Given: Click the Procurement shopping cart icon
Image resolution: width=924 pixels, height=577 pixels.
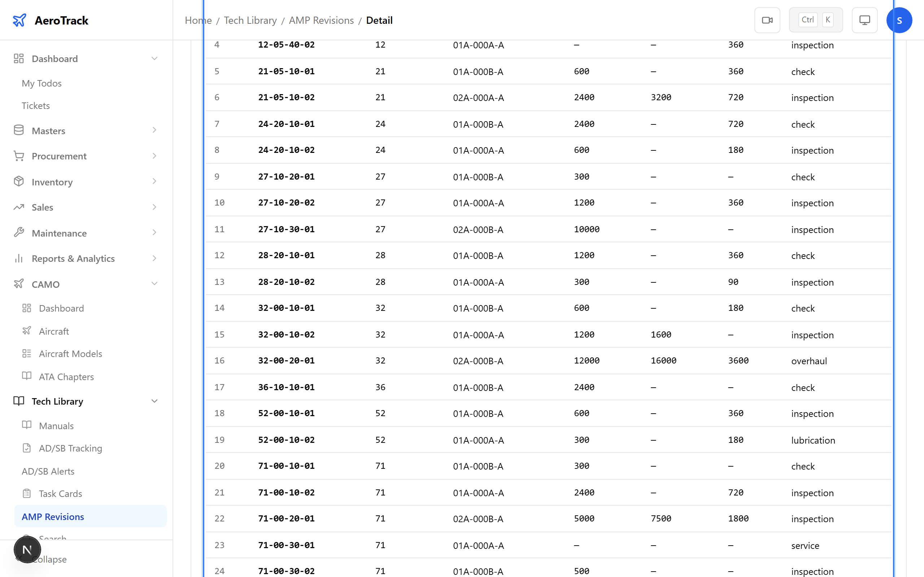Looking at the screenshot, I should click(19, 156).
